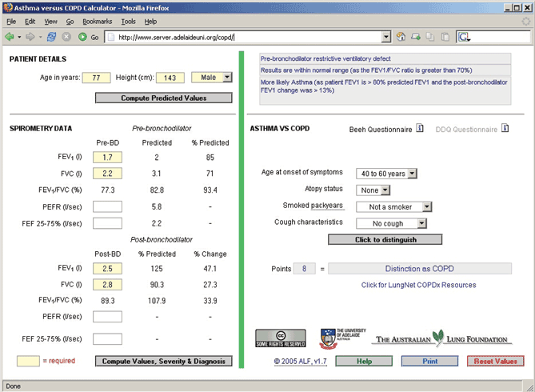Click the green Go button icon
535x392 pixels.
point(82,37)
